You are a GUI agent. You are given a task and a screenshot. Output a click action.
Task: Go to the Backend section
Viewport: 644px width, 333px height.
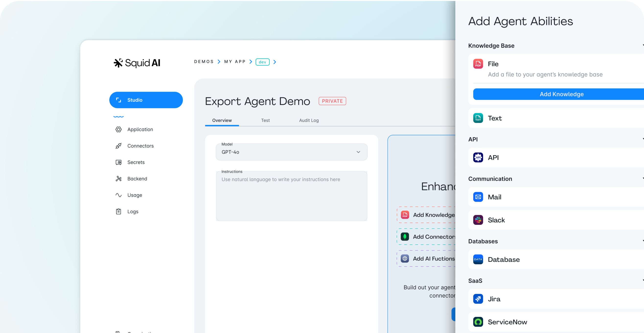(137, 179)
